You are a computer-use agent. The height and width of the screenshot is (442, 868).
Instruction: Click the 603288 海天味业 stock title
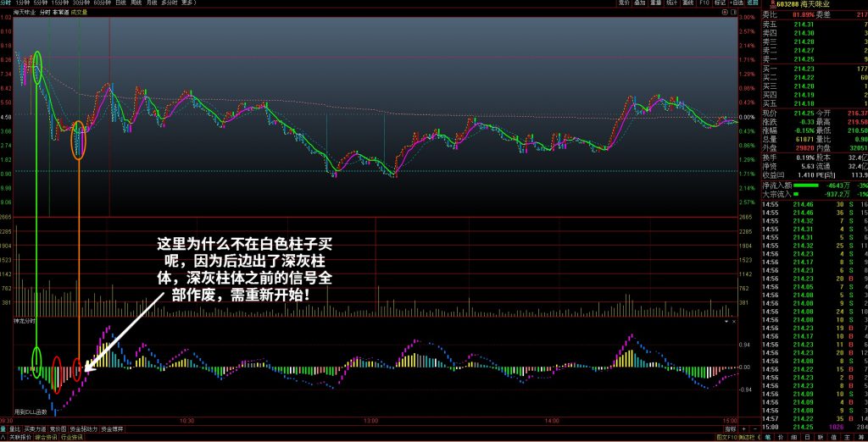tap(799, 4)
